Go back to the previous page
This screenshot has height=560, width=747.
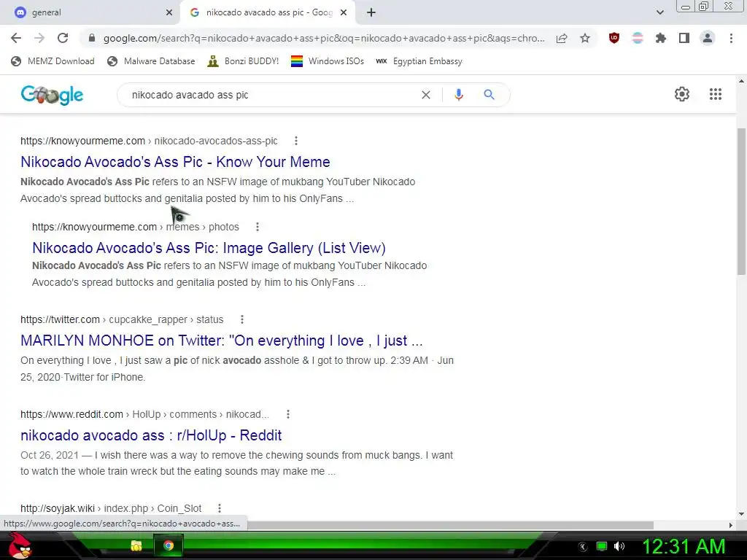(16, 38)
